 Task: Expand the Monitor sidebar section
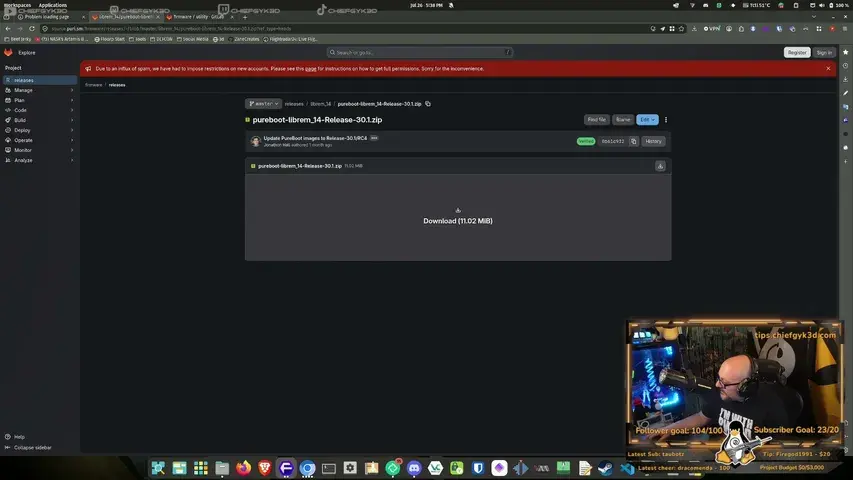pyautogui.click(x=39, y=150)
